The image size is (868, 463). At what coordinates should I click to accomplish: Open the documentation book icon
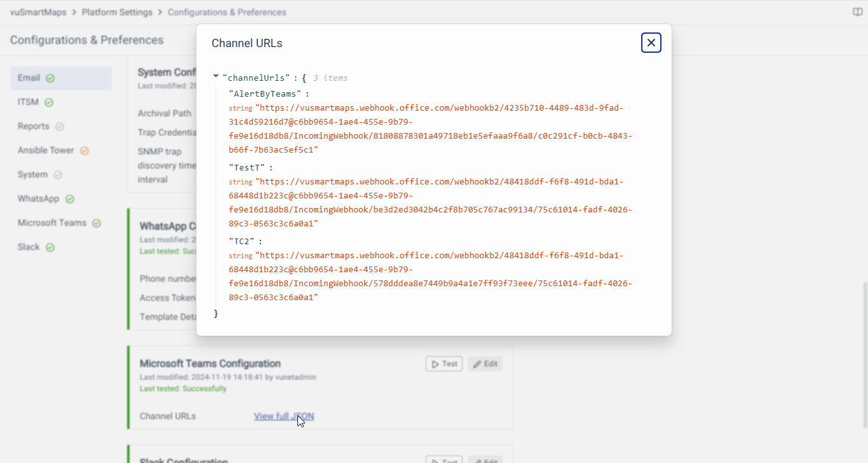tap(857, 12)
